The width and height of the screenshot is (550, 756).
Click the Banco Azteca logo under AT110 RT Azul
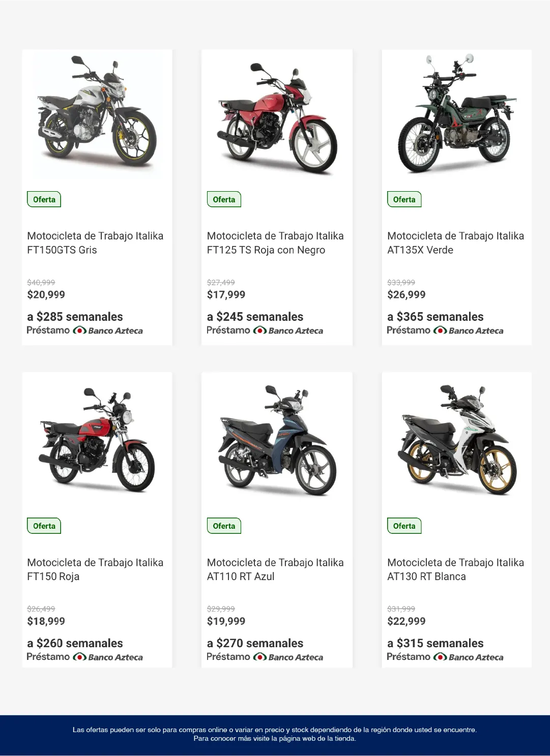pos(288,657)
